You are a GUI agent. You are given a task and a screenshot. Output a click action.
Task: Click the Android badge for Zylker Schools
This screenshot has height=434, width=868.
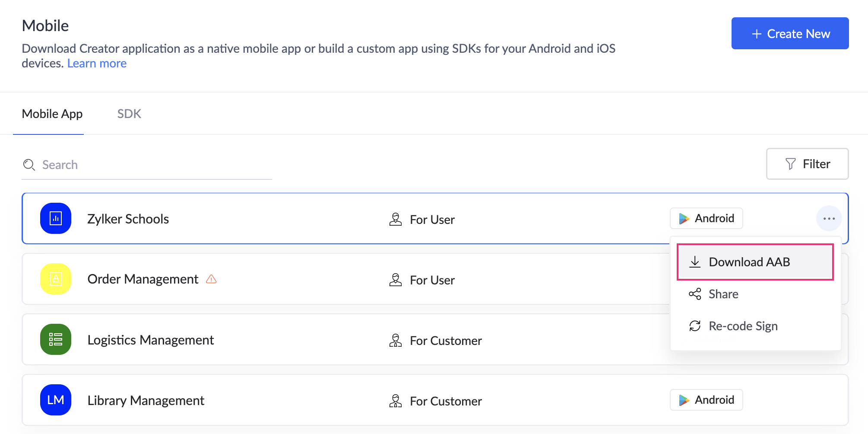706,218
